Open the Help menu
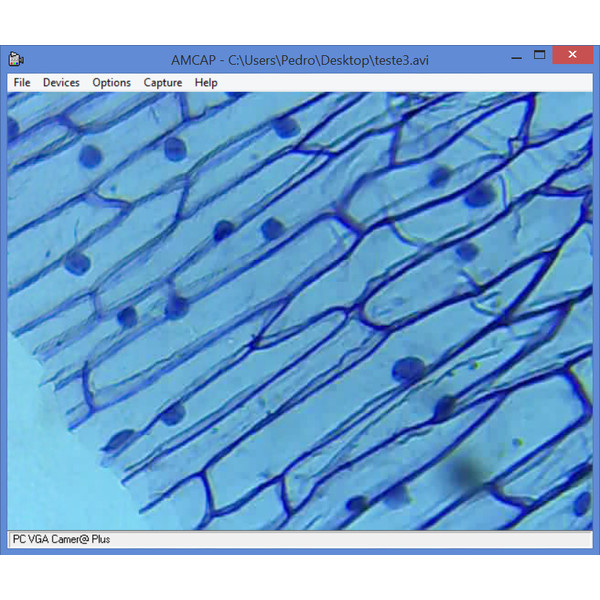 pos(206,83)
